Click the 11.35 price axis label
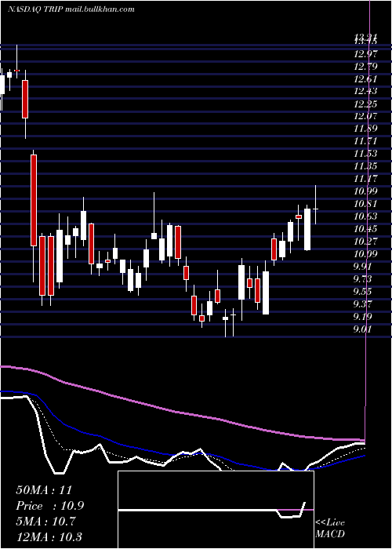The height and width of the screenshot is (549, 392). (366, 166)
